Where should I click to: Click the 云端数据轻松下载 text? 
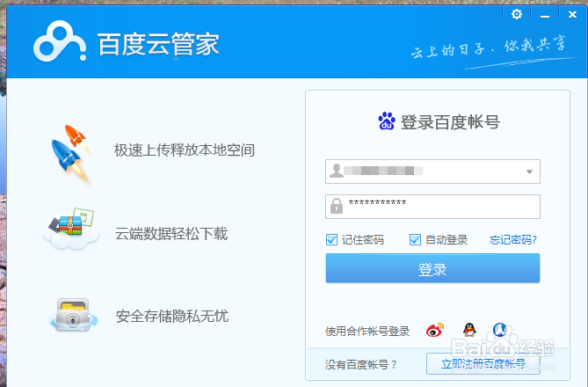pyautogui.click(x=171, y=233)
